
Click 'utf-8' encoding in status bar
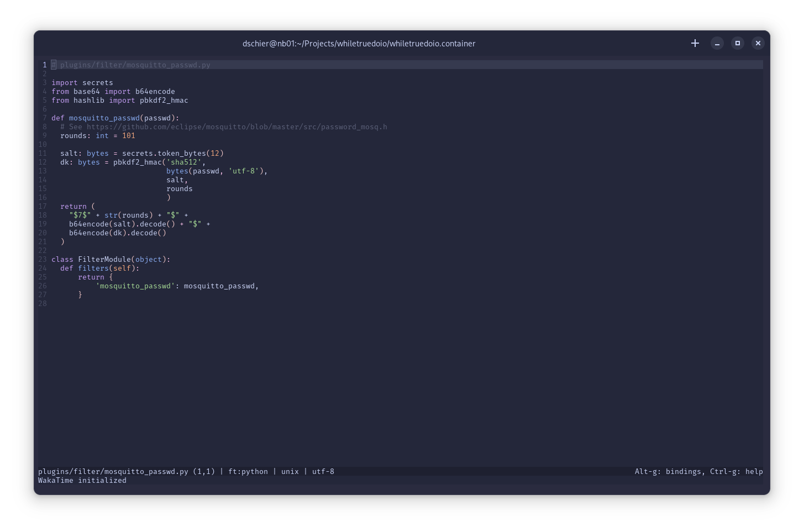pos(323,472)
